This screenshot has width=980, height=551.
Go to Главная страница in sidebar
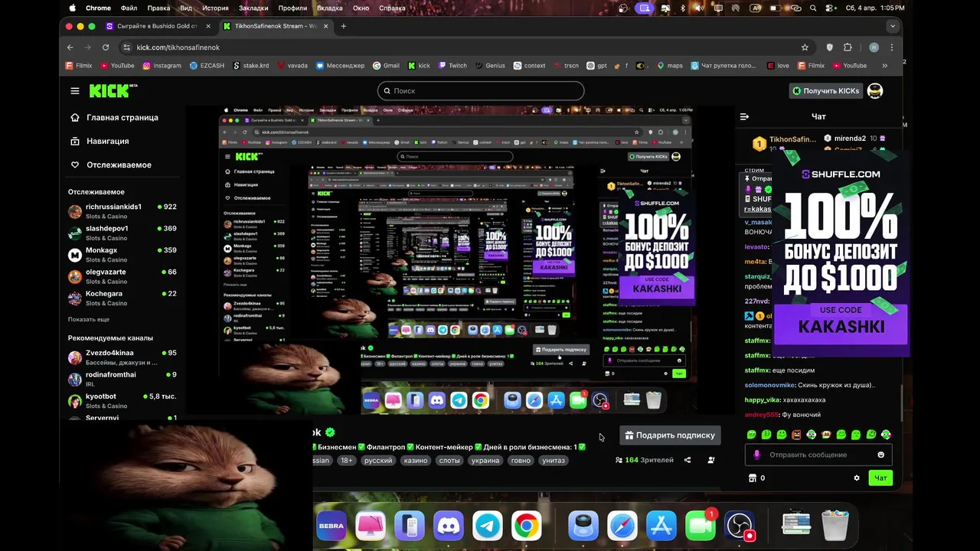click(x=114, y=117)
